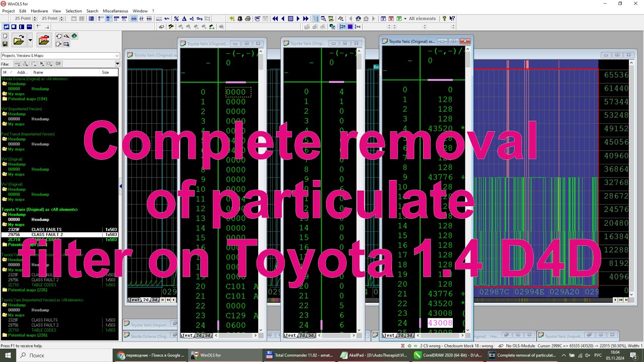Collapse the side panel with the blue arrow

coord(120,187)
